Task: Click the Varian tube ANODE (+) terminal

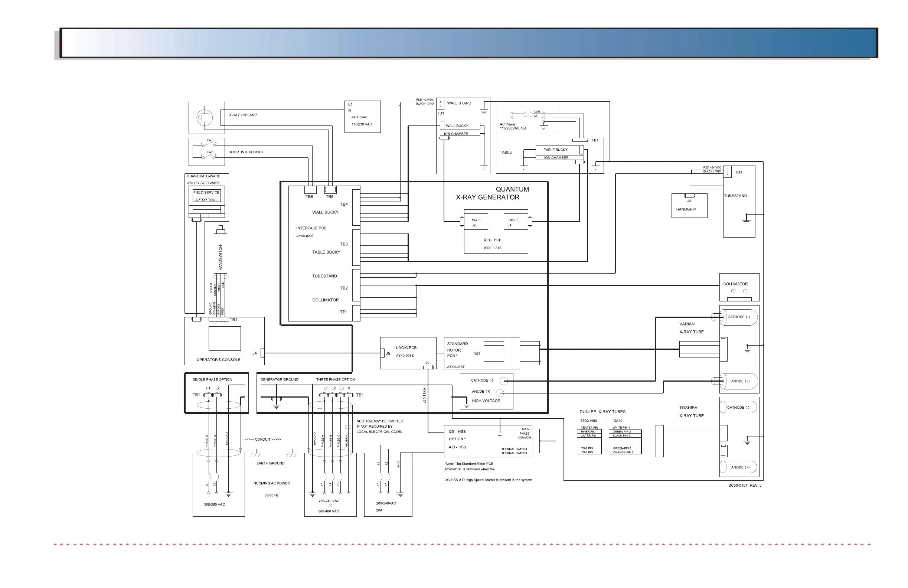Action: (x=739, y=381)
